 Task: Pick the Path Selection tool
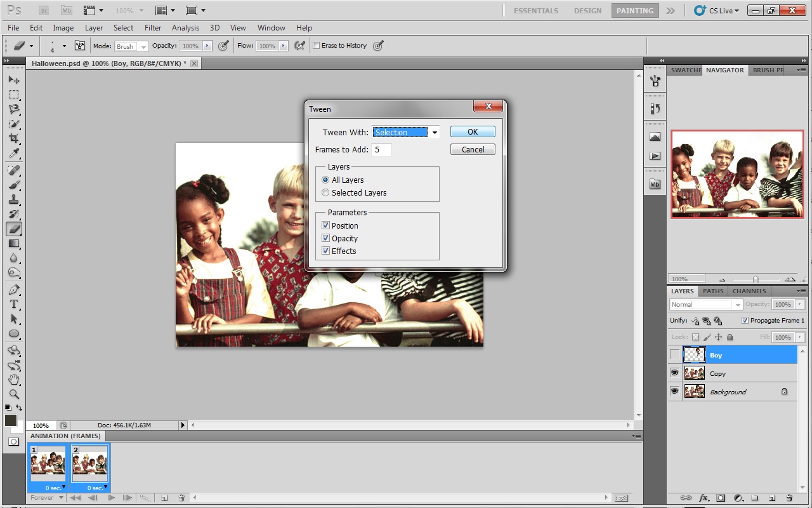pyautogui.click(x=14, y=319)
